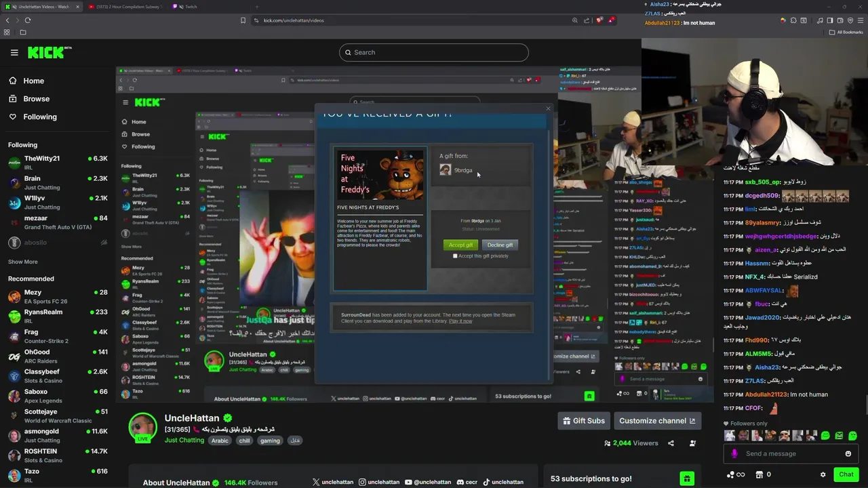Click the Customize channel button
This screenshot has width=868, height=488.
point(657,421)
